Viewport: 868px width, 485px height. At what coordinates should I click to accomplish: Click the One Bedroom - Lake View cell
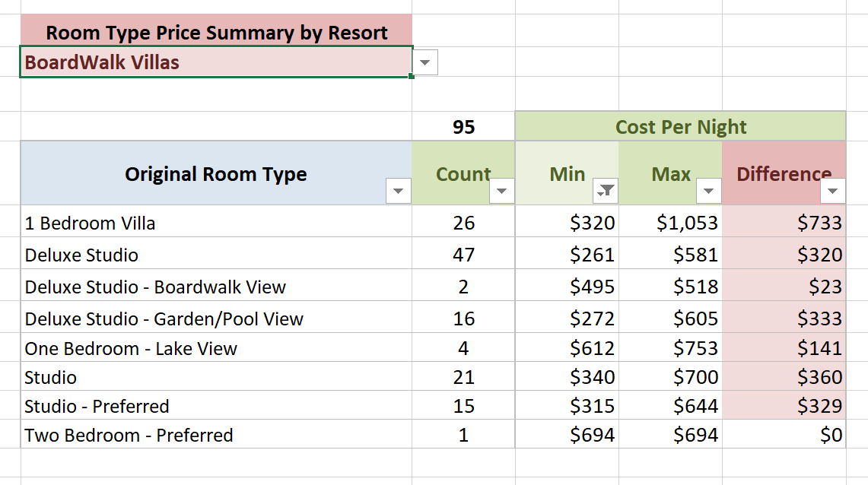point(131,349)
